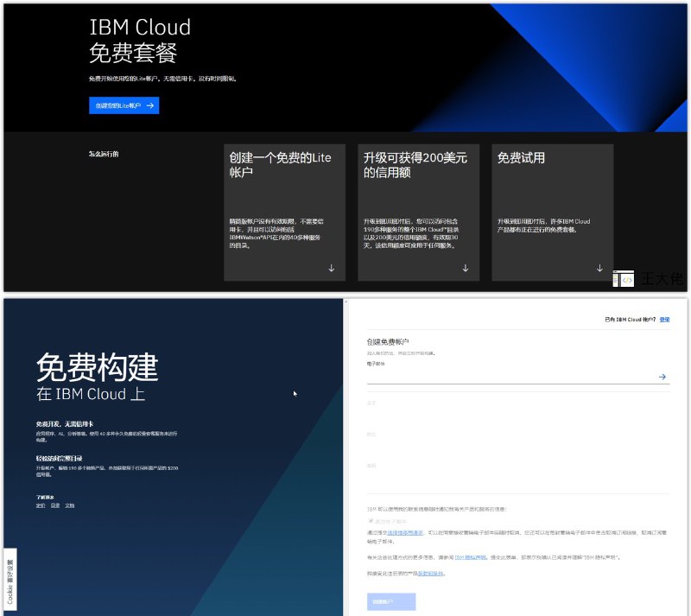Click the 怎么运行的 section heading
This screenshot has width=691, height=616.
pos(104,152)
